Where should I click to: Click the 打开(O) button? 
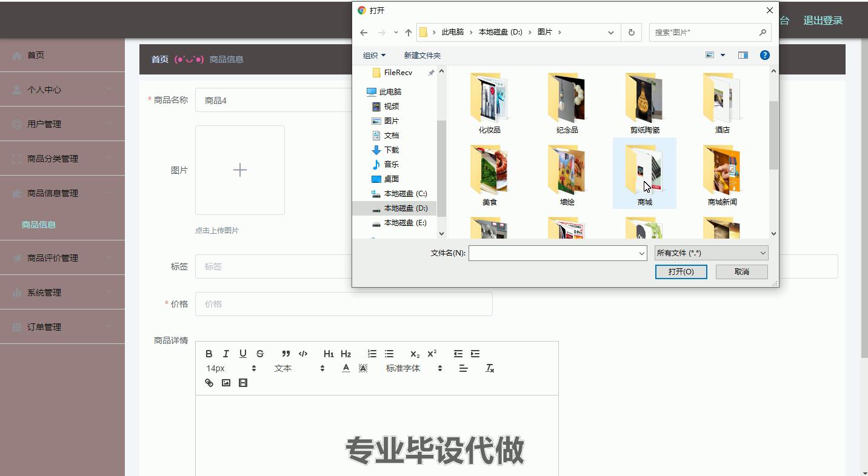point(681,272)
